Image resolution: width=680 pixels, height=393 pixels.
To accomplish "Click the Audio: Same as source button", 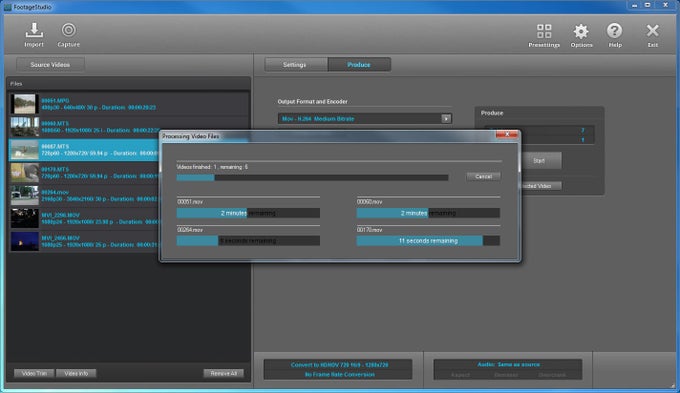I will [x=508, y=370].
